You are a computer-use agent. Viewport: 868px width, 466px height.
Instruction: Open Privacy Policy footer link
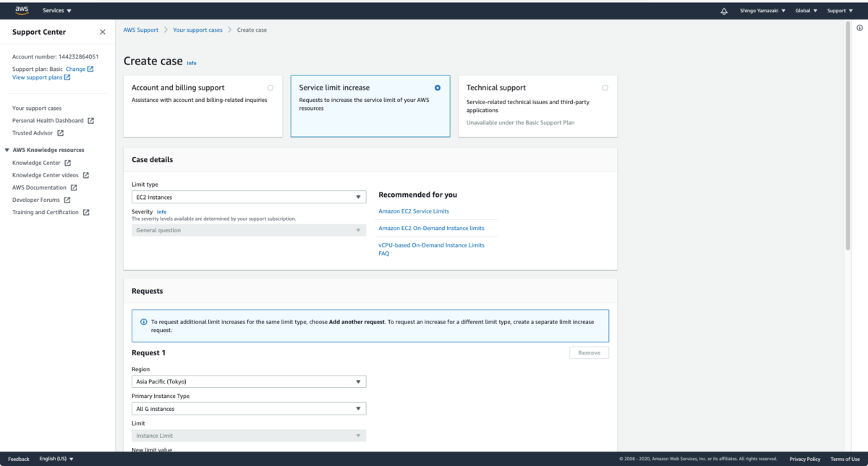[x=805, y=459]
